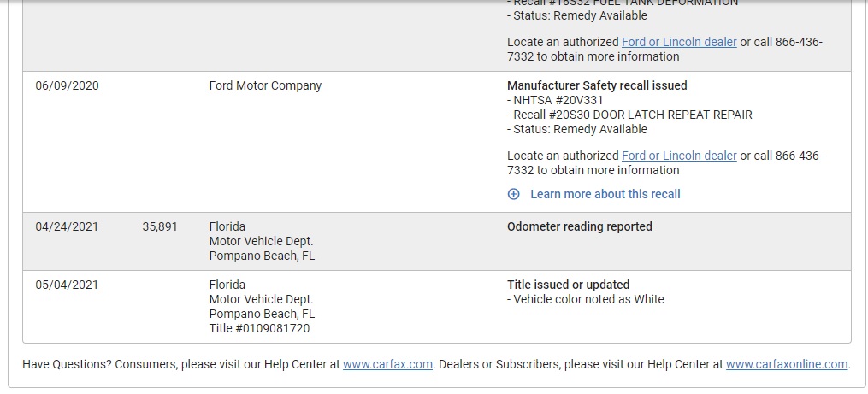This screenshot has width=868, height=394.
Task: Click the 35,891 odometer mileage value
Action: (x=160, y=226)
